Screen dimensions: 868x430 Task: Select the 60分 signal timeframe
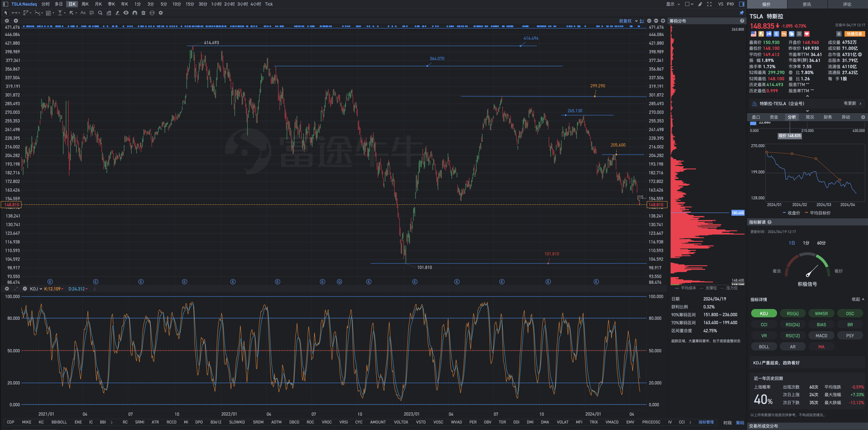click(x=821, y=243)
